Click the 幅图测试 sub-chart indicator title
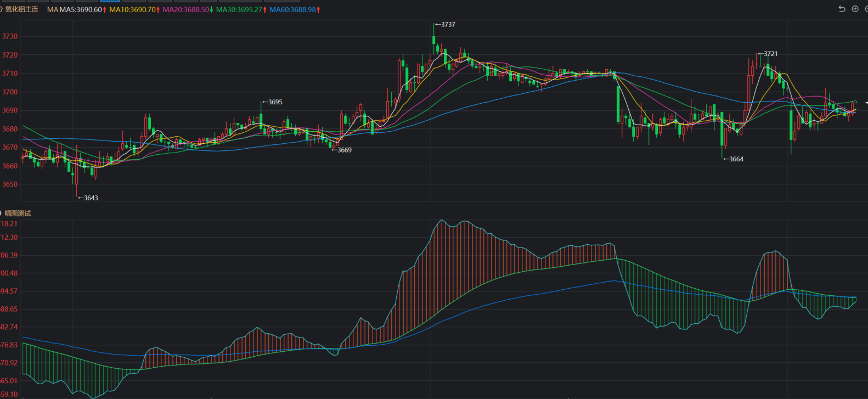Screen dimensions: 868x399 tap(18, 213)
